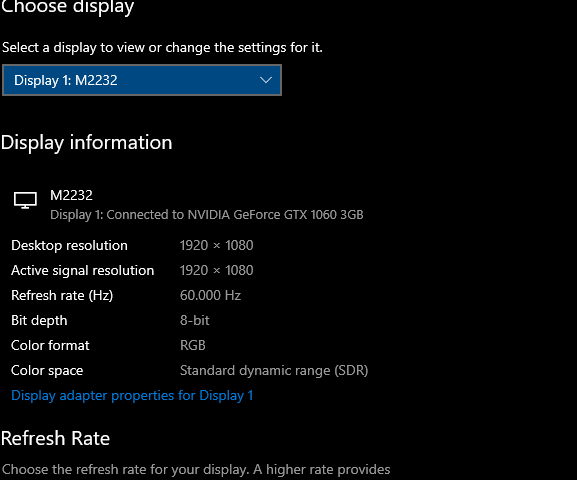This screenshot has width=577, height=480.
Task: Click Desktop resolution value 1920 × 1080
Action: tap(216, 246)
